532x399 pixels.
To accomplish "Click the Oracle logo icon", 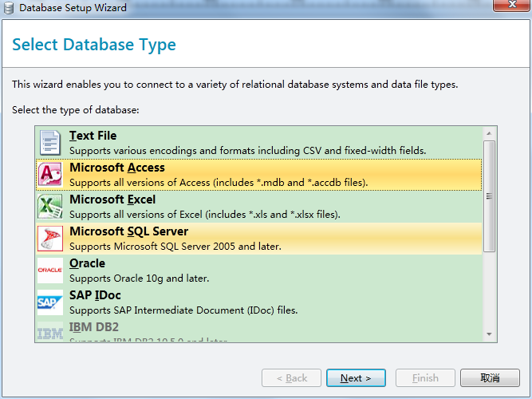I will [50, 271].
